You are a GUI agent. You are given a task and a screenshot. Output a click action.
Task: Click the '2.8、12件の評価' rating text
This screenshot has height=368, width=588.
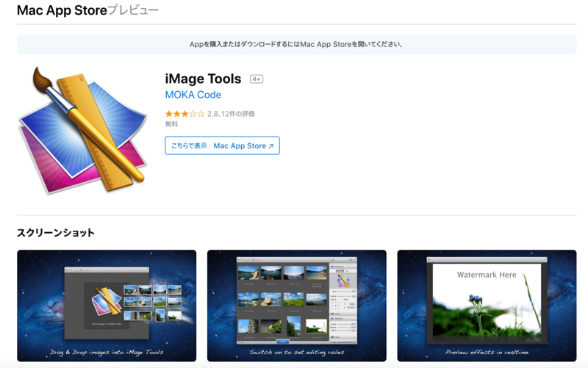(231, 114)
